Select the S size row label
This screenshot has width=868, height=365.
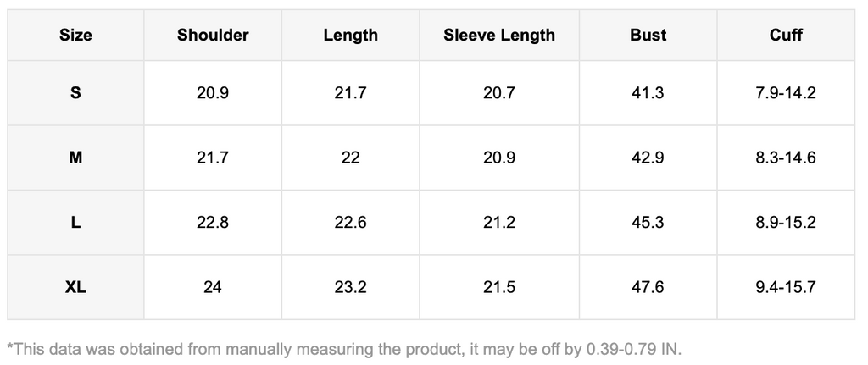(75, 93)
